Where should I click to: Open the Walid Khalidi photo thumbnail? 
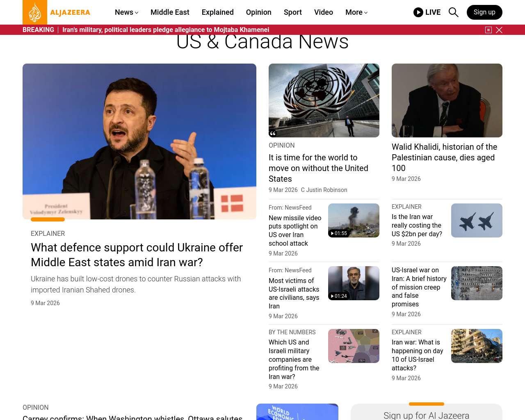(447, 100)
